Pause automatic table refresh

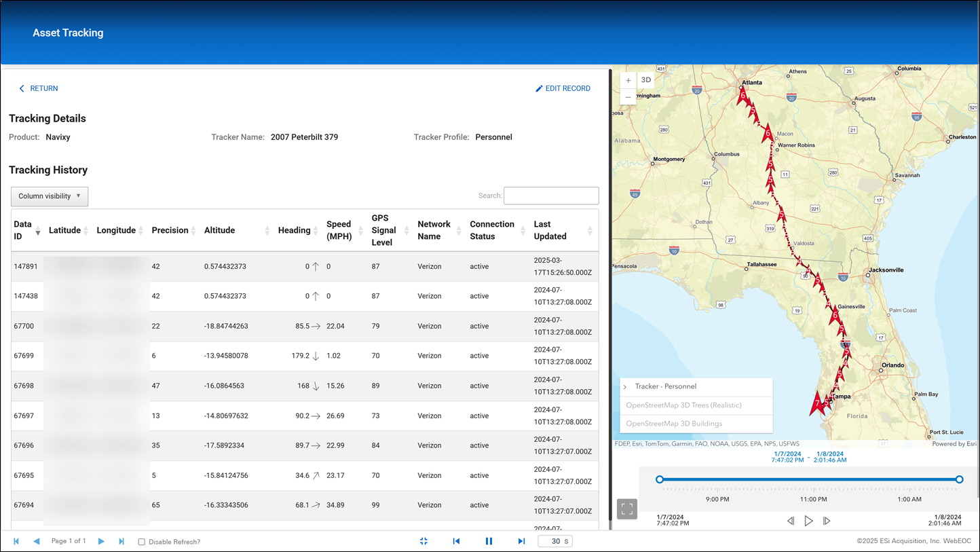489,541
